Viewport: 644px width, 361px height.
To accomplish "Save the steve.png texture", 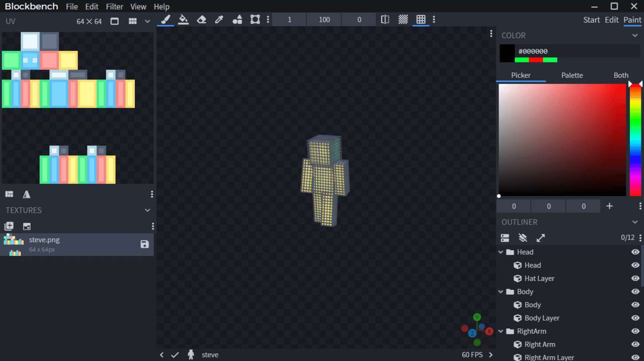I will pyautogui.click(x=144, y=244).
